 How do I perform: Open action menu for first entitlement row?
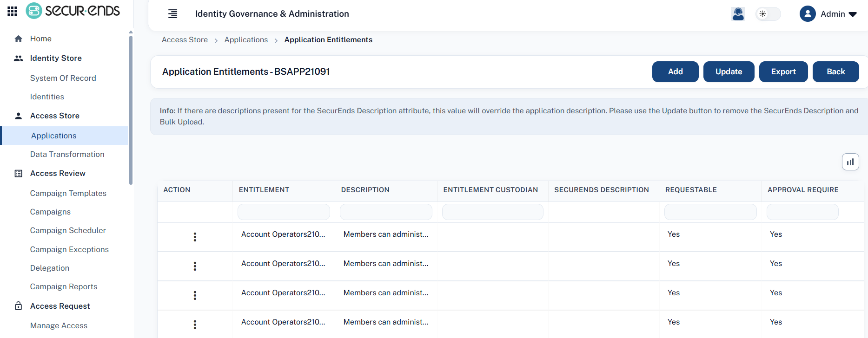[195, 237]
